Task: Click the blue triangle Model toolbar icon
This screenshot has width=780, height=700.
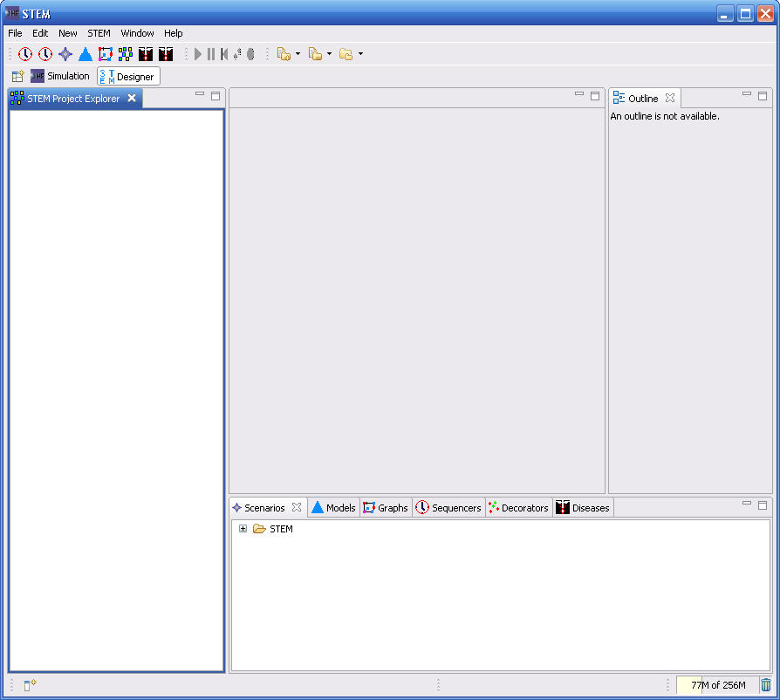Action: (x=86, y=54)
